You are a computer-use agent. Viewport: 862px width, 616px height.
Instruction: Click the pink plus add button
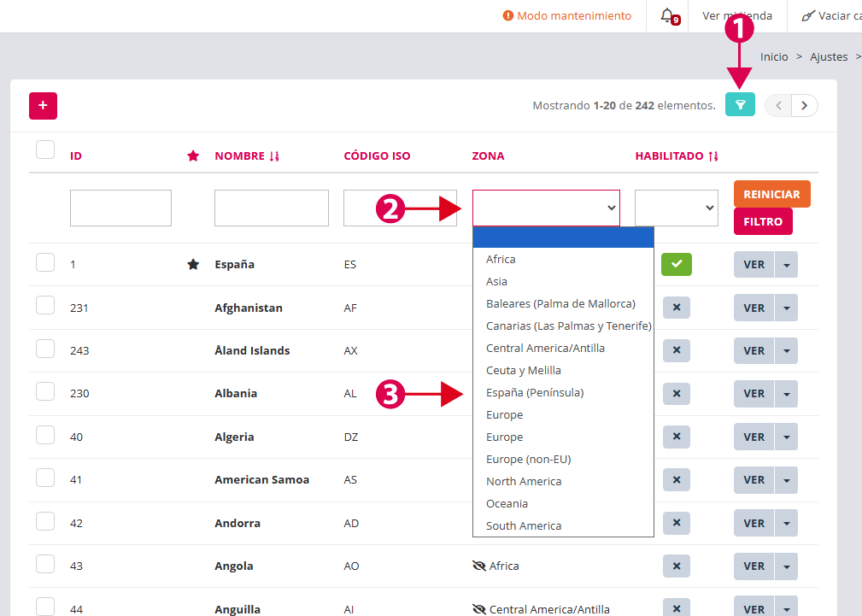(43, 105)
